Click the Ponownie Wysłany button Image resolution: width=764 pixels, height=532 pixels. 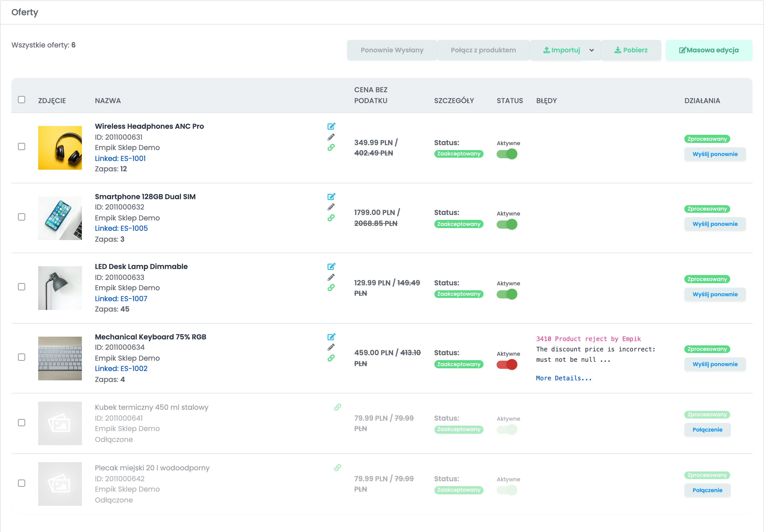392,50
